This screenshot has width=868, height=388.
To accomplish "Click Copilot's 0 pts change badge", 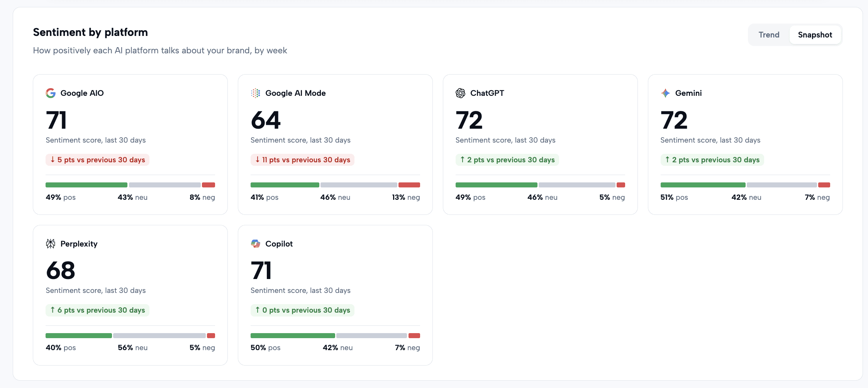I will click(302, 310).
